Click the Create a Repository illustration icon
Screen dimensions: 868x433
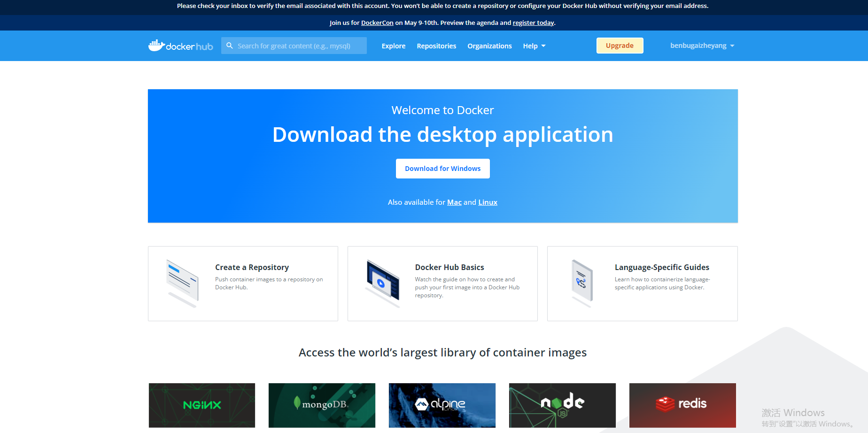coord(182,283)
